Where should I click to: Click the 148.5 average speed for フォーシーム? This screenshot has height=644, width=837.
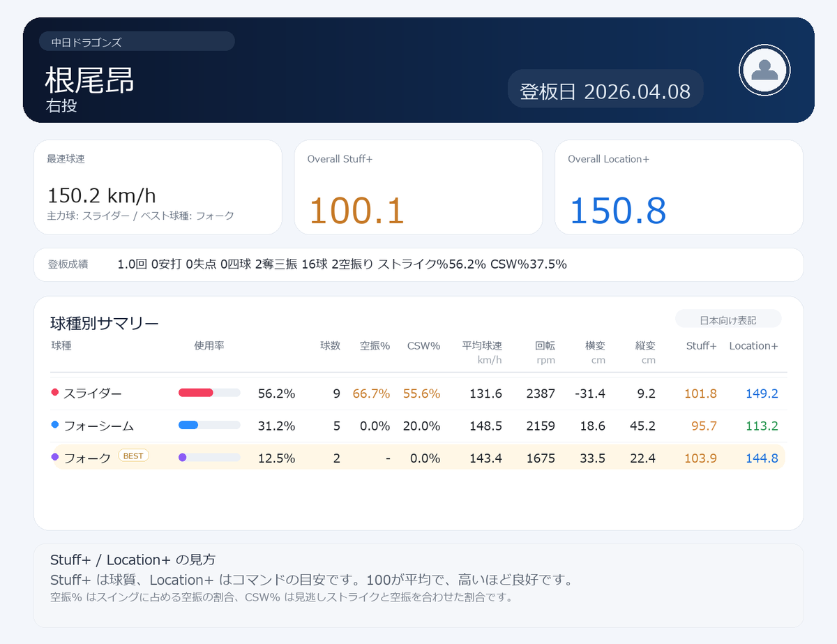click(485, 426)
